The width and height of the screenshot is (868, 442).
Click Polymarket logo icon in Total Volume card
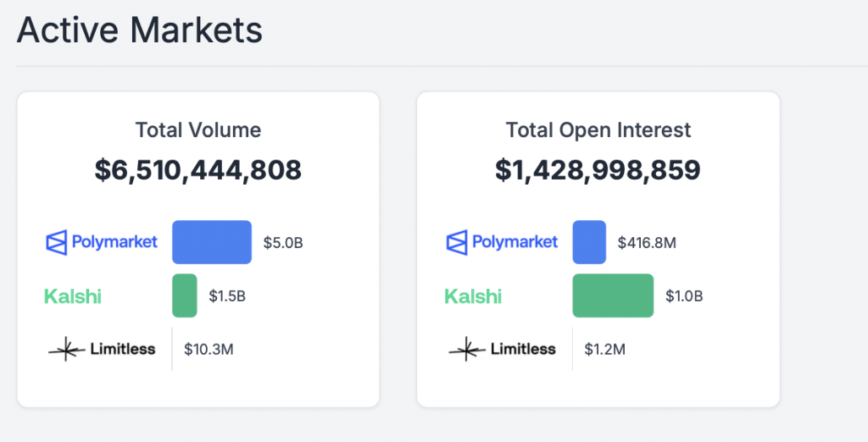point(57,243)
